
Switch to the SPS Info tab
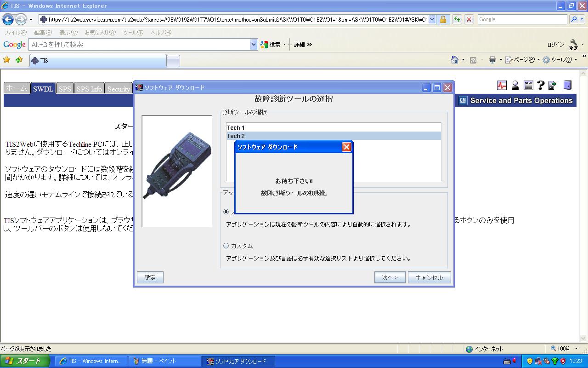(89, 89)
